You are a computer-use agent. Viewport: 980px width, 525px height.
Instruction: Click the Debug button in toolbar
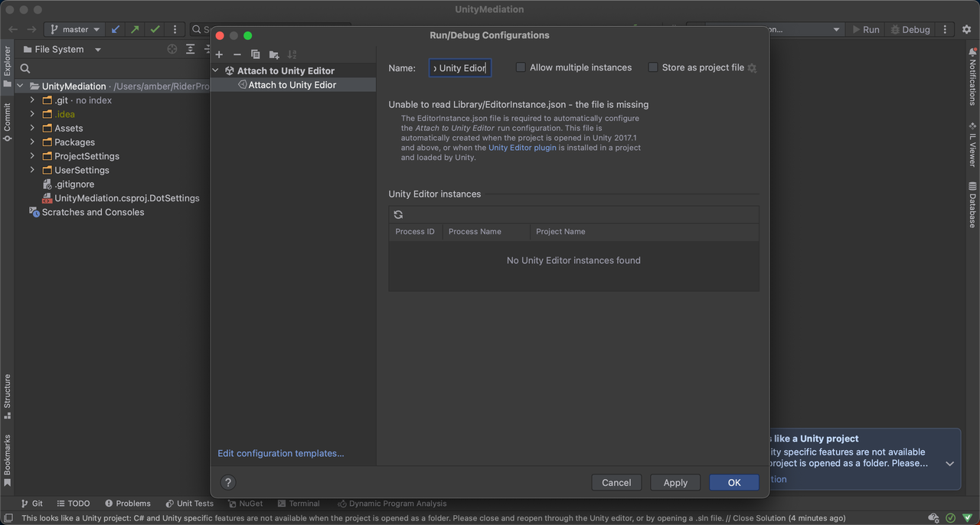tap(910, 29)
